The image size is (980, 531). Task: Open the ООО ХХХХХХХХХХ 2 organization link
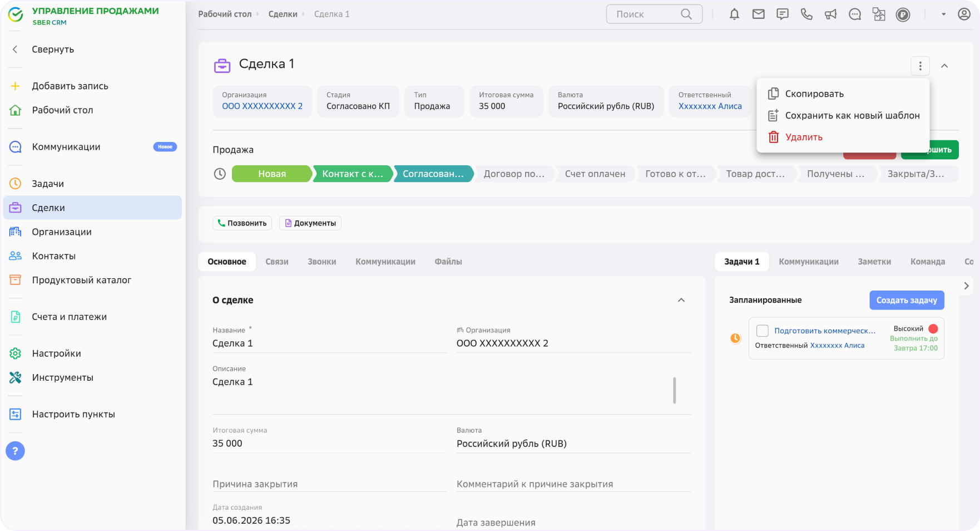262,106
